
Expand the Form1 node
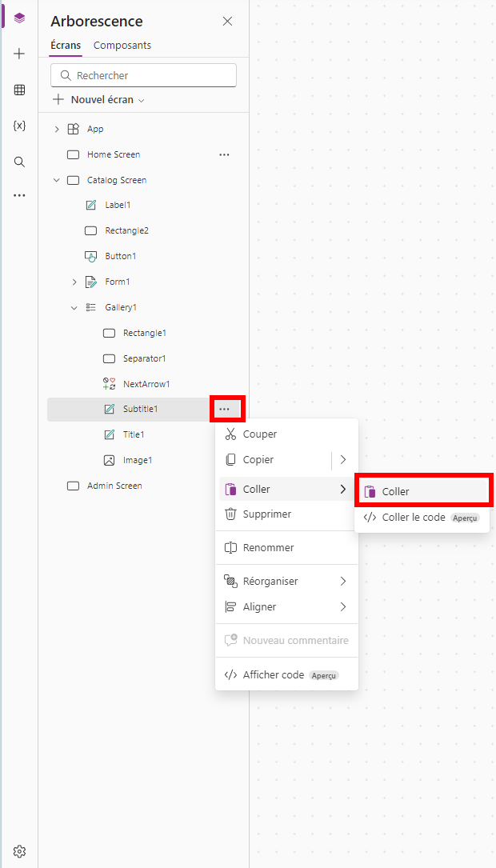[74, 282]
